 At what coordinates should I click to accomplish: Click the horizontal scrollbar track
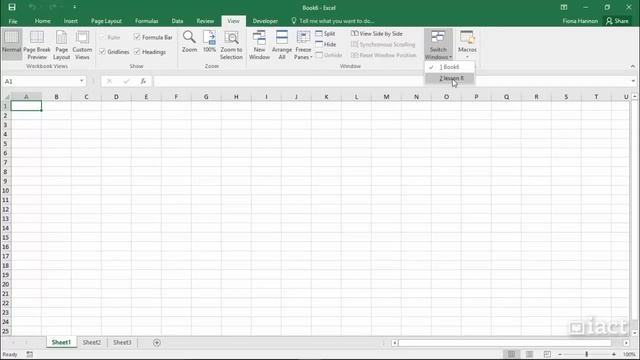[504, 343]
